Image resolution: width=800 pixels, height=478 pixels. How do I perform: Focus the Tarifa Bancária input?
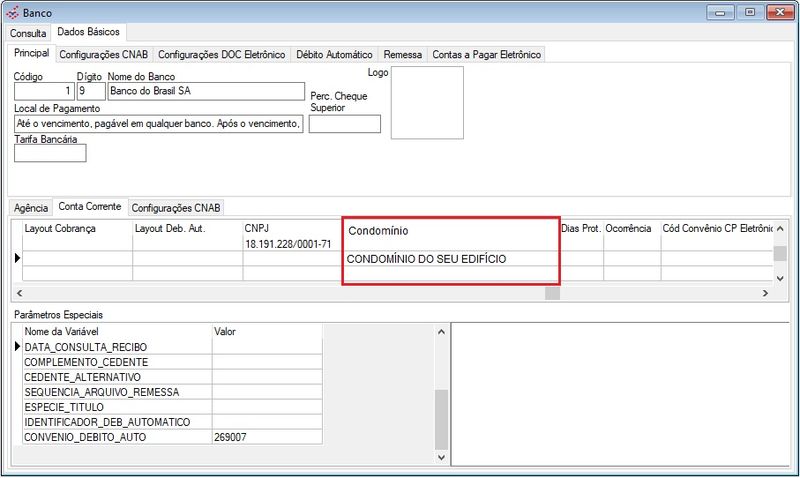click(50, 153)
